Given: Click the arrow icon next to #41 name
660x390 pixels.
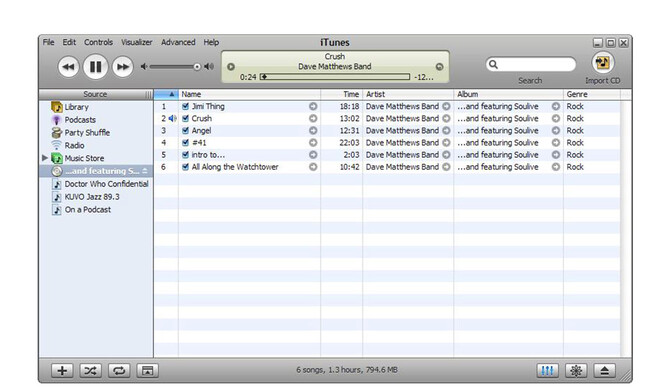Looking at the screenshot, I should point(313,143).
